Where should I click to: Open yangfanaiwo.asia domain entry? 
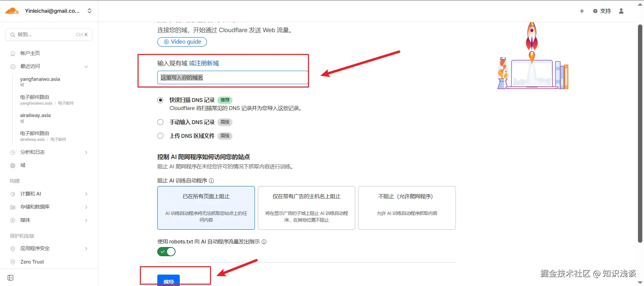[x=40, y=81]
